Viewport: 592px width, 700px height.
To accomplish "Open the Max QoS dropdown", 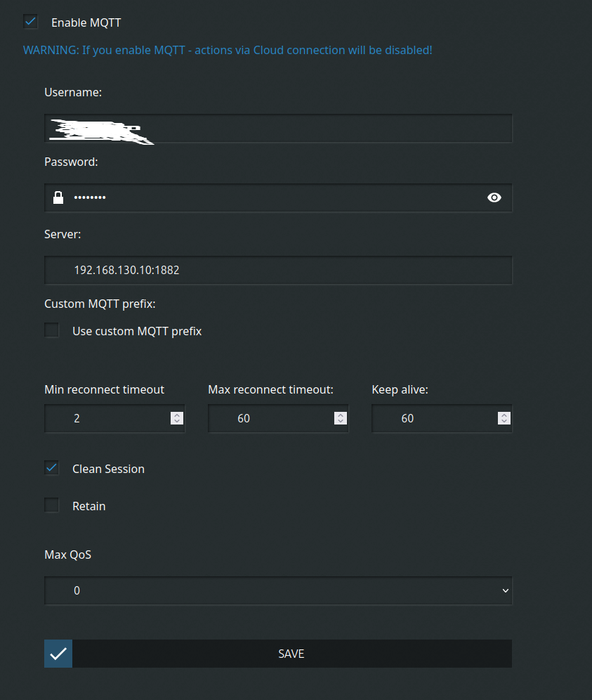I will click(278, 591).
